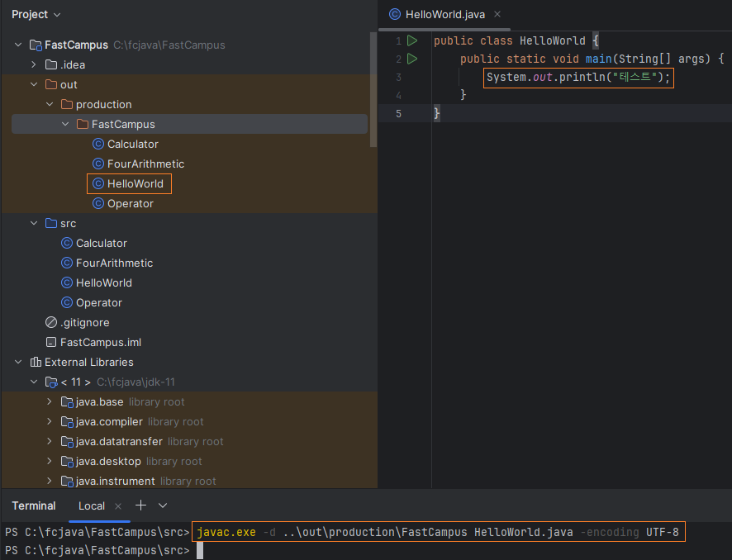This screenshot has width=732, height=560.
Task: Click the .idea folder icon
Action: [x=51, y=64]
